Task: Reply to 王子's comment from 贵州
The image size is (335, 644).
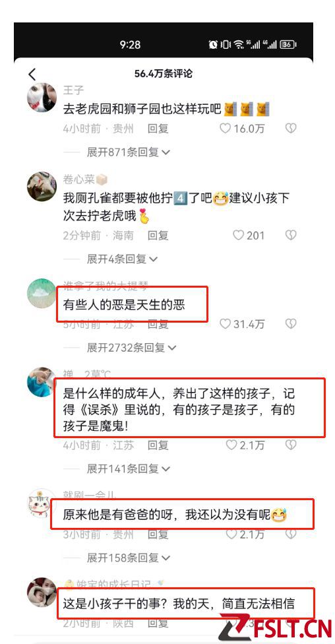Action: pos(158,129)
